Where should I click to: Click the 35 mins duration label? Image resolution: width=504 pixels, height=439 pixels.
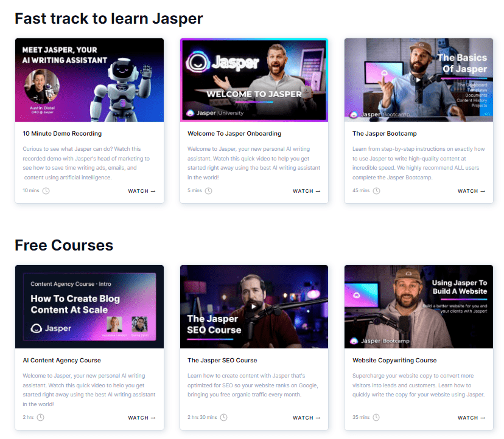(361, 417)
